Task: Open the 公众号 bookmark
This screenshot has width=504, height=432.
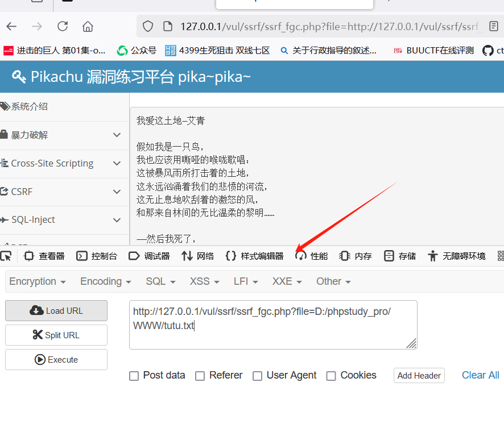Action: pos(137,51)
